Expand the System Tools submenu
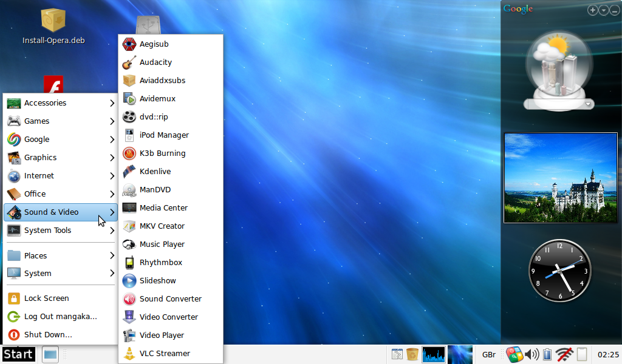The width and height of the screenshot is (622, 364). click(60, 231)
